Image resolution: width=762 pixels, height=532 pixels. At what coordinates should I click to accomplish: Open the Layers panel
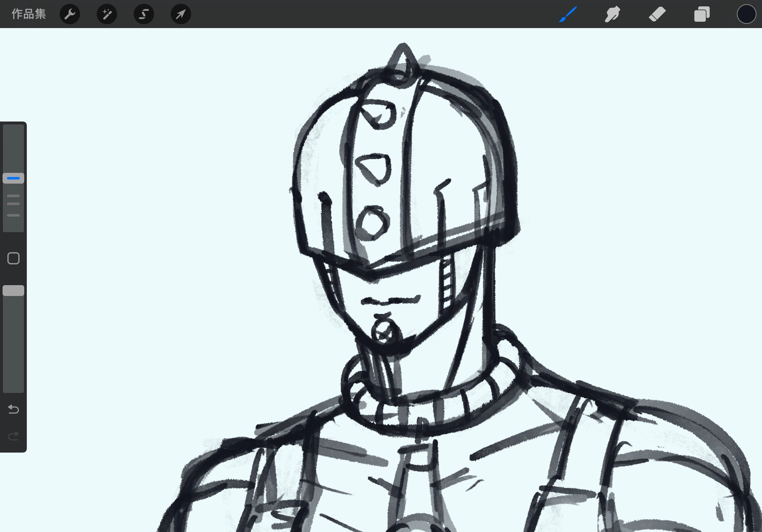click(x=702, y=14)
